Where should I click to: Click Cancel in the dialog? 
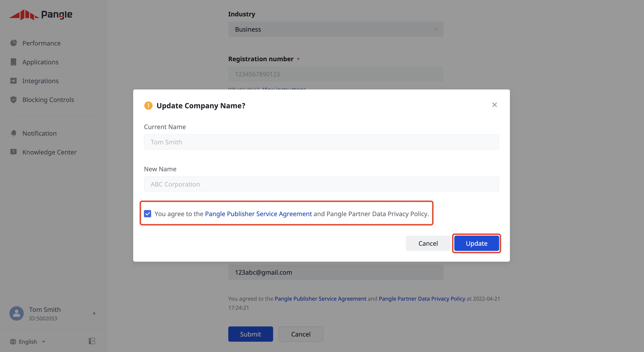click(428, 243)
